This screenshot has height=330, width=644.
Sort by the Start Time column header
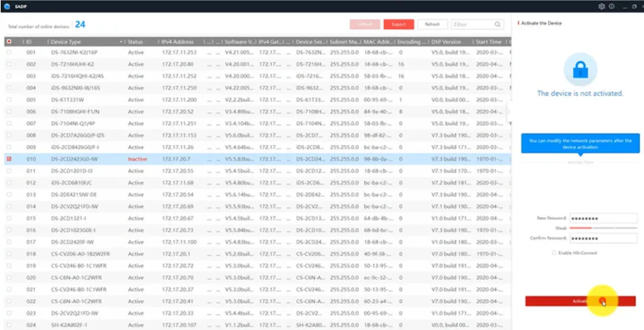pyautogui.click(x=489, y=42)
